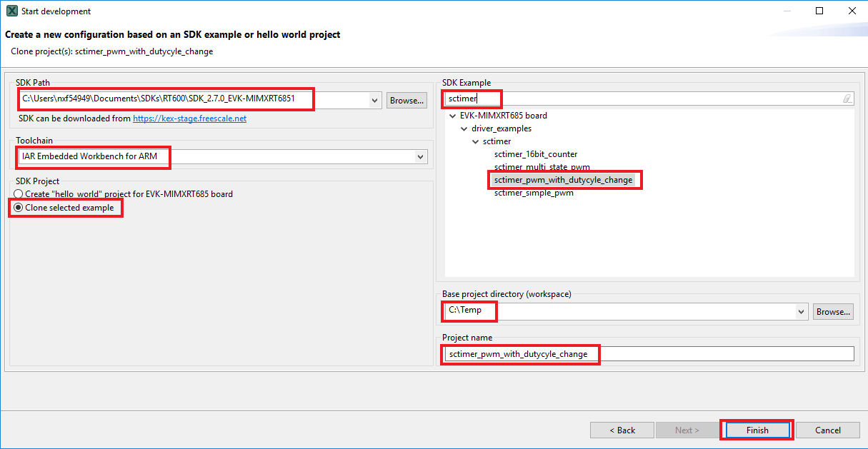This screenshot has height=449, width=868.
Task: Open the kex-stage.freescale.net download link
Action: (189, 118)
